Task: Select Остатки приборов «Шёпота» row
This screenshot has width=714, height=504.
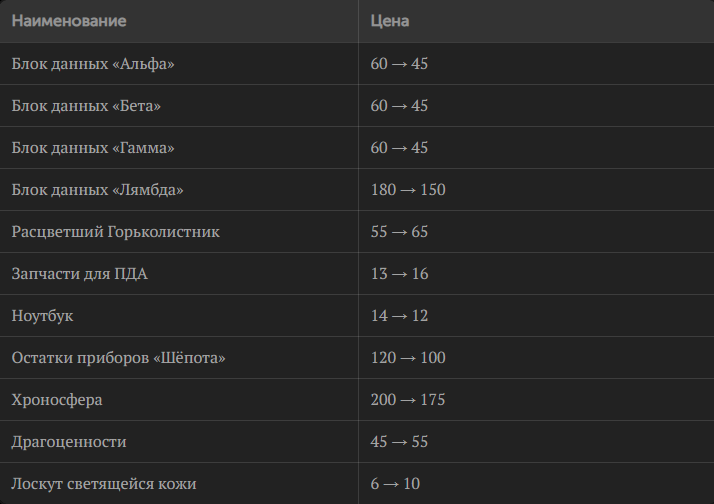Action: pyautogui.click(x=119, y=358)
